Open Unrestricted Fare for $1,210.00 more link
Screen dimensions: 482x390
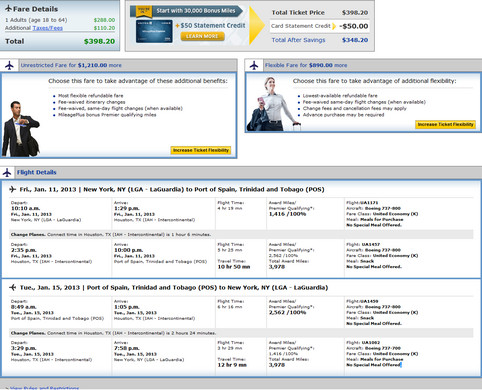point(71,65)
